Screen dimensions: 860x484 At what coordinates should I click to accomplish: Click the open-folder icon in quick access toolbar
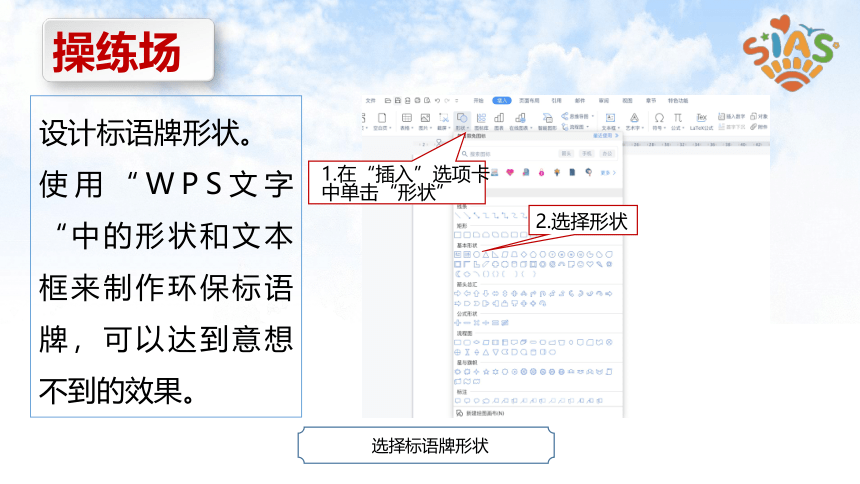pos(388,100)
